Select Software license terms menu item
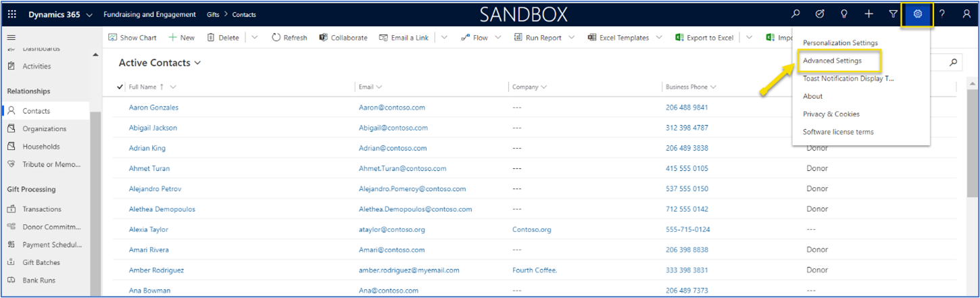This screenshot has height=298, width=980. pyautogui.click(x=838, y=132)
